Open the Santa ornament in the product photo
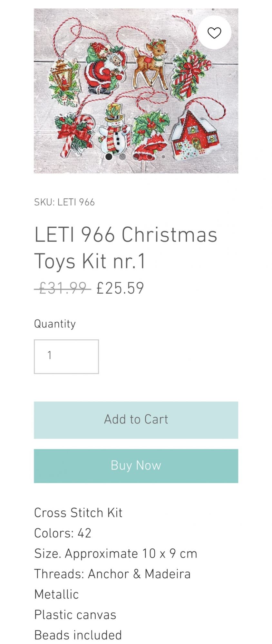The image size is (272, 644). coord(105,69)
